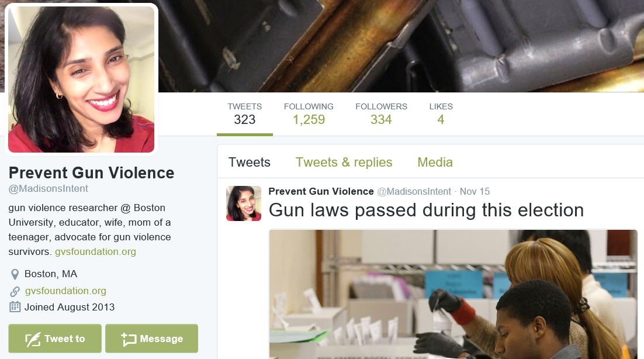Open the @MadisonsIntent handle in tweet header
This screenshot has width=644, height=359.
[x=414, y=191]
